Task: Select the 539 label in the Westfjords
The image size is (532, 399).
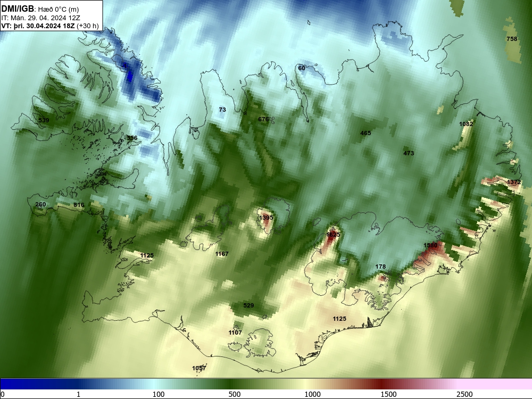Action: 44,120
